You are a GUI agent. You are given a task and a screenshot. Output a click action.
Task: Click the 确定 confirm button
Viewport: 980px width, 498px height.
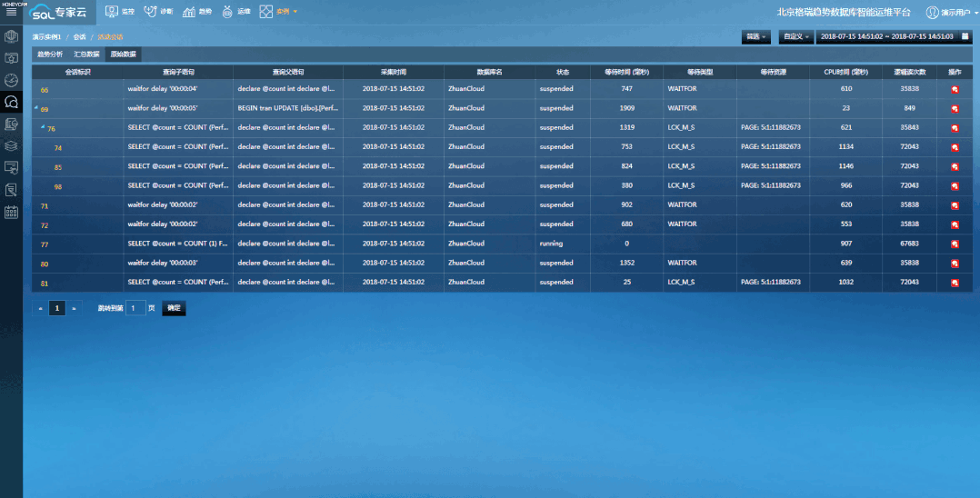(x=174, y=308)
